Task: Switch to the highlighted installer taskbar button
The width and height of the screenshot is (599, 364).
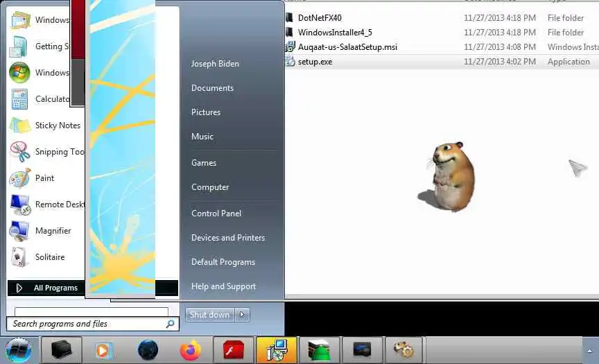Action: coord(277,350)
